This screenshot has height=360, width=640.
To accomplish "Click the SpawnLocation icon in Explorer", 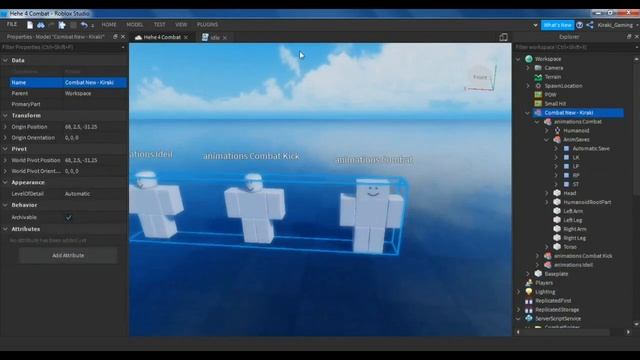I will tap(538, 86).
